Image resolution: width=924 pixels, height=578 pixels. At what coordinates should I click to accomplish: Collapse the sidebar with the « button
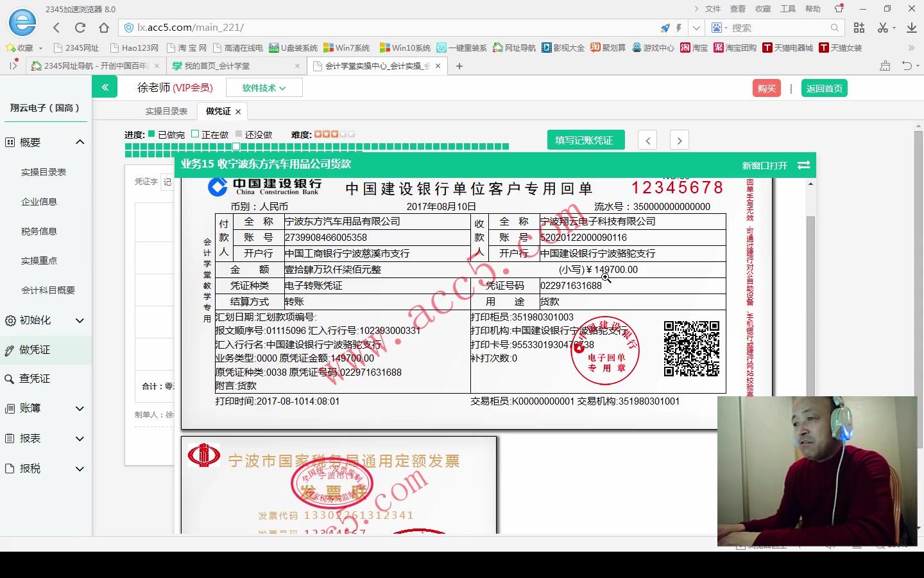pos(105,86)
